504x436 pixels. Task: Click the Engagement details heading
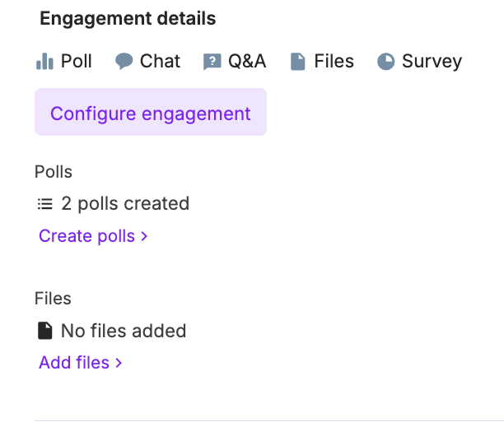pyautogui.click(x=128, y=18)
